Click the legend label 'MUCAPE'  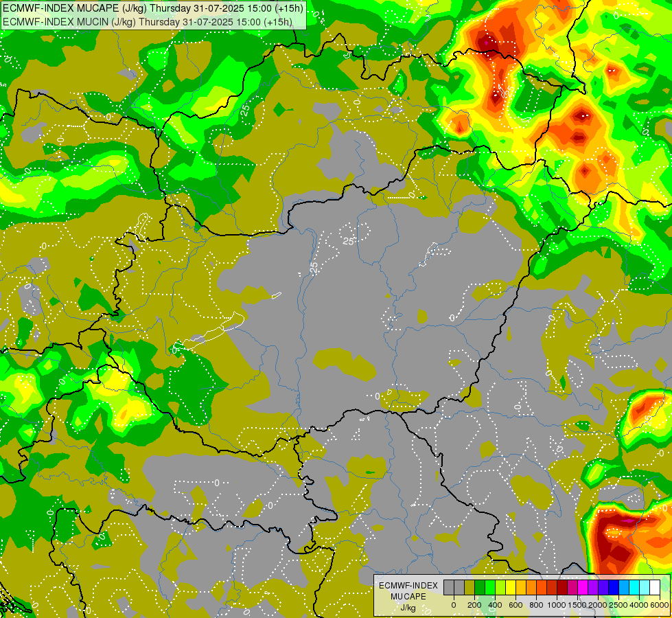click(408, 597)
